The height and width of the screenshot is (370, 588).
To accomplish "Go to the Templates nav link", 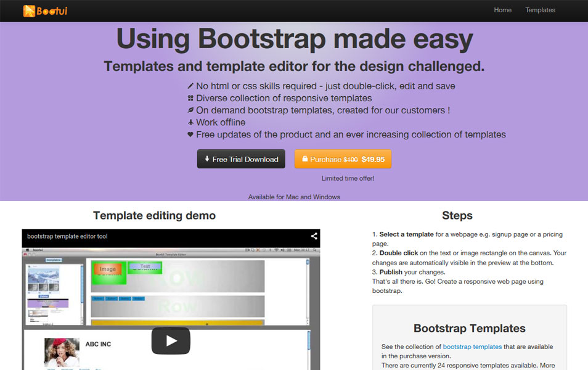I will (x=540, y=10).
